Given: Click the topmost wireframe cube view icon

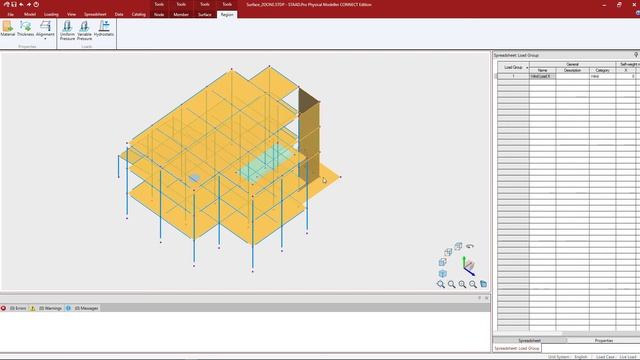Looking at the screenshot, I should click(458, 246).
